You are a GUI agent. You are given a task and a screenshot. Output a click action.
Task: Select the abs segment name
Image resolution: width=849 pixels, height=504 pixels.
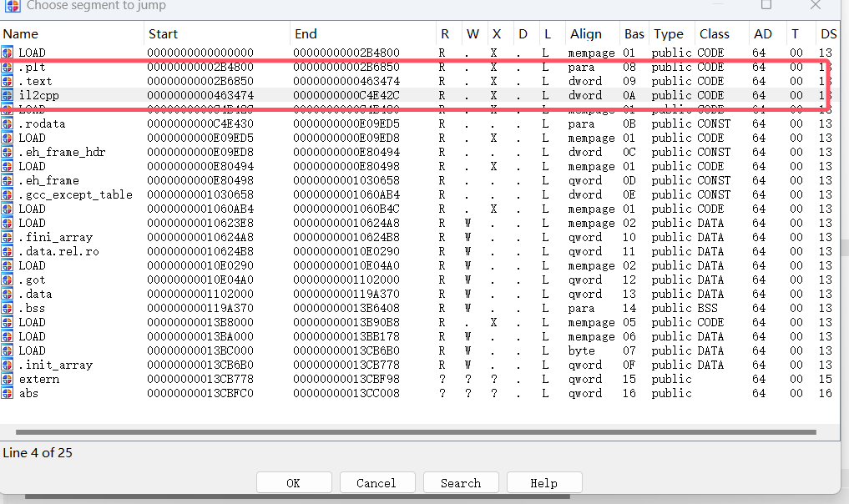click(x=28, y=393)
